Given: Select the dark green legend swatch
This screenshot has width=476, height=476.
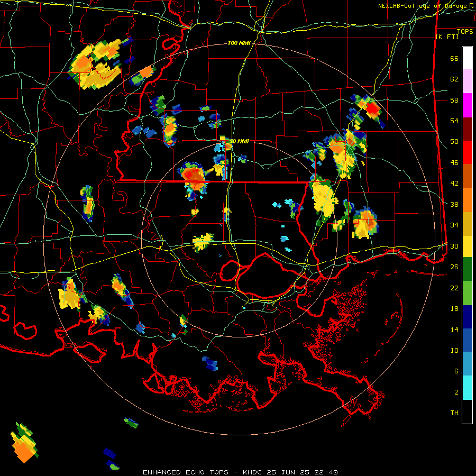Looking at the screenshot, I should 467,269.
